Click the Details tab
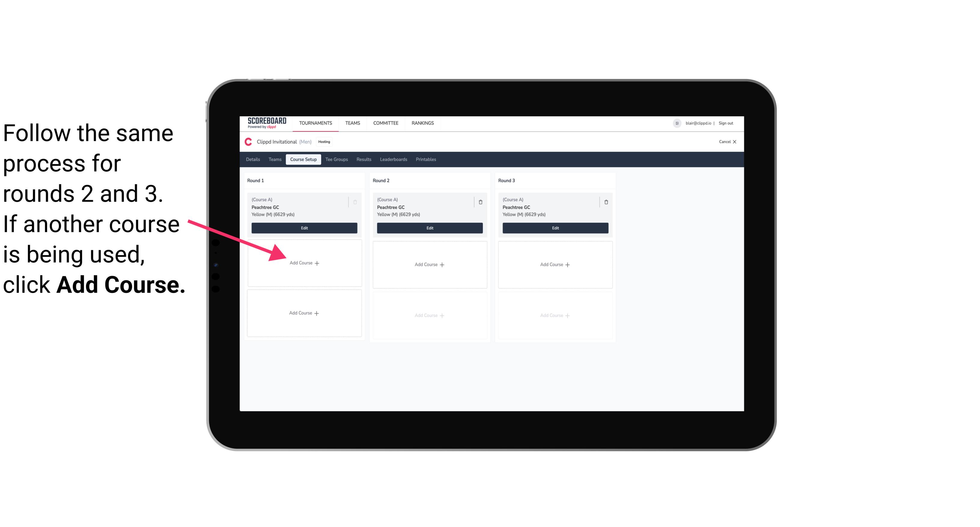 pyautogui.click(x=254, y=160)
